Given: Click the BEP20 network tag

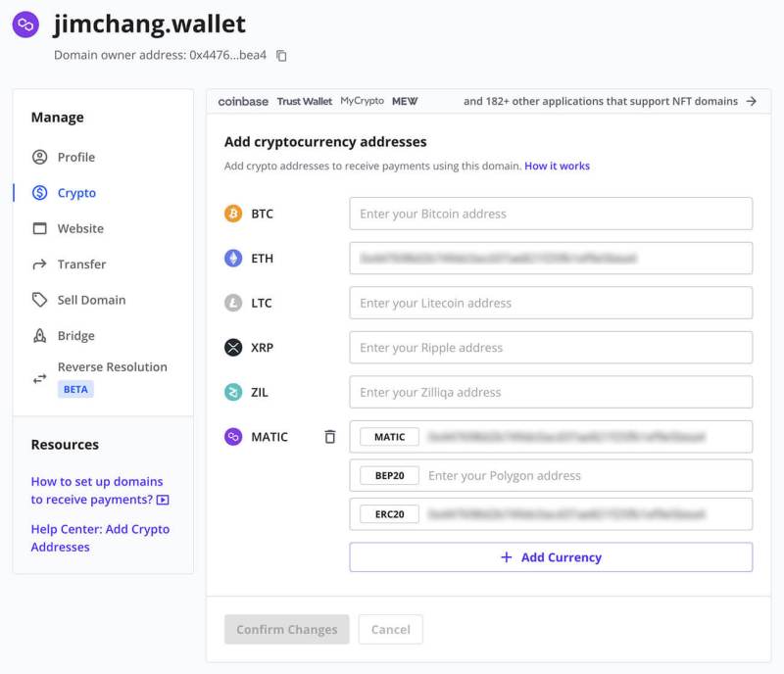Looking at the screenshot, I should click(x=389, y=475).
